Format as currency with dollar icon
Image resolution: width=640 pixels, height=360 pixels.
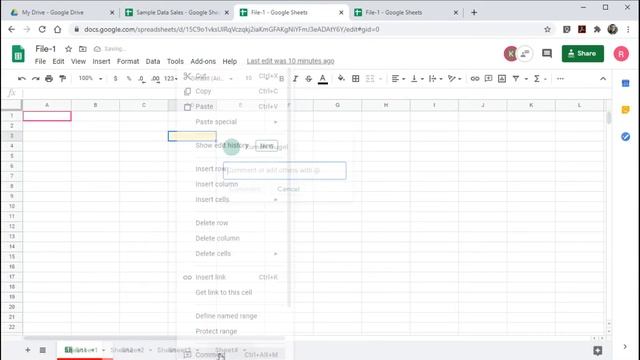[x=116, y=78]
